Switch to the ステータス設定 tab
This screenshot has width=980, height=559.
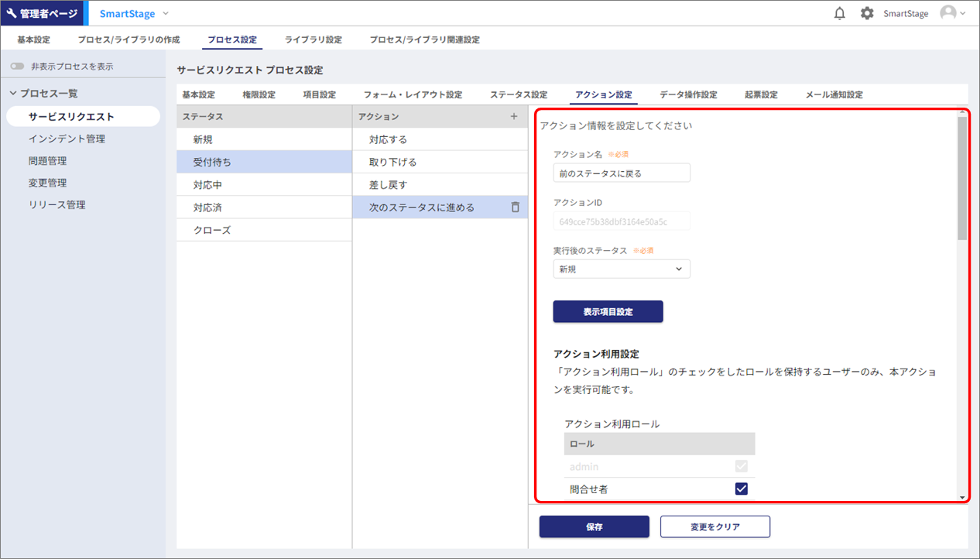(518, 94)
